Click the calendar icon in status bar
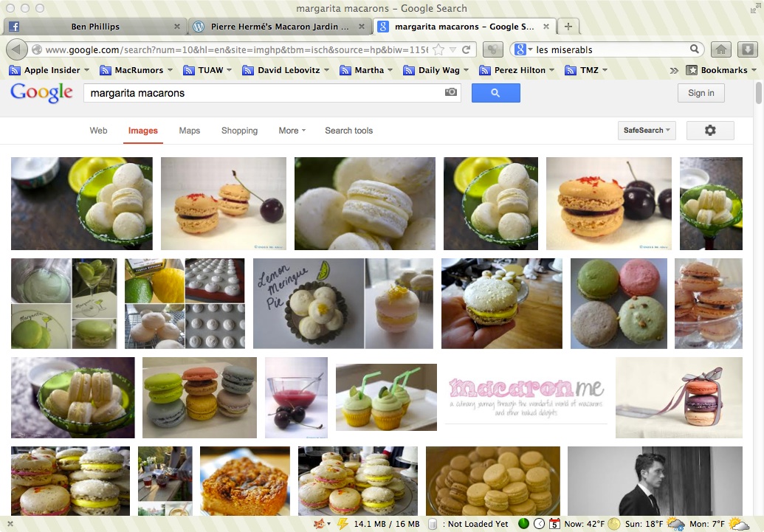 click(x=554, y=524)
